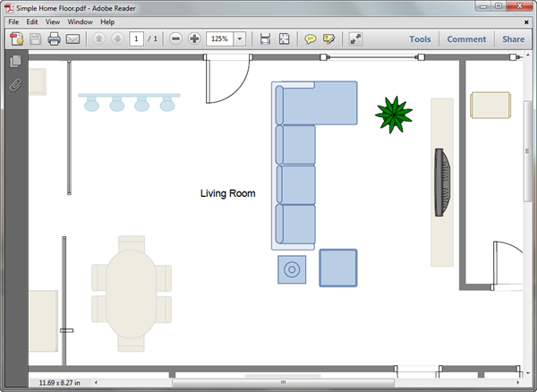Open the Share pane

click(513, 39)
